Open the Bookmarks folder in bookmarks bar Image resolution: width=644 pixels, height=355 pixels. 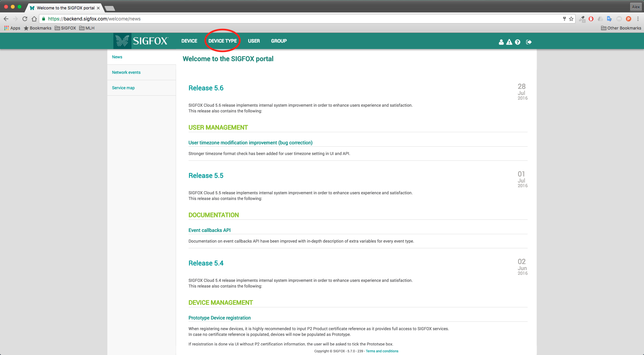coord(38,28)
